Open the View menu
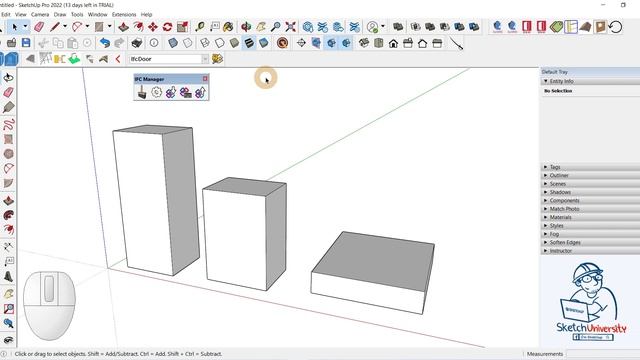This screenshot has width=640, height=360. [20, 14]
